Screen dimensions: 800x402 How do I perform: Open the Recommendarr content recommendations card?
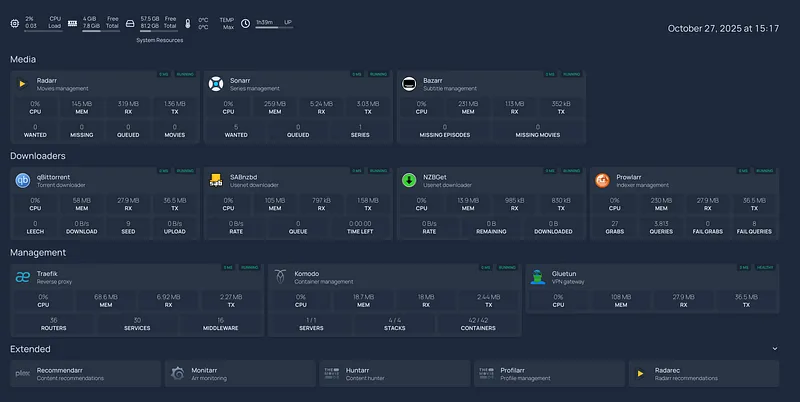(x=85, y=374)
